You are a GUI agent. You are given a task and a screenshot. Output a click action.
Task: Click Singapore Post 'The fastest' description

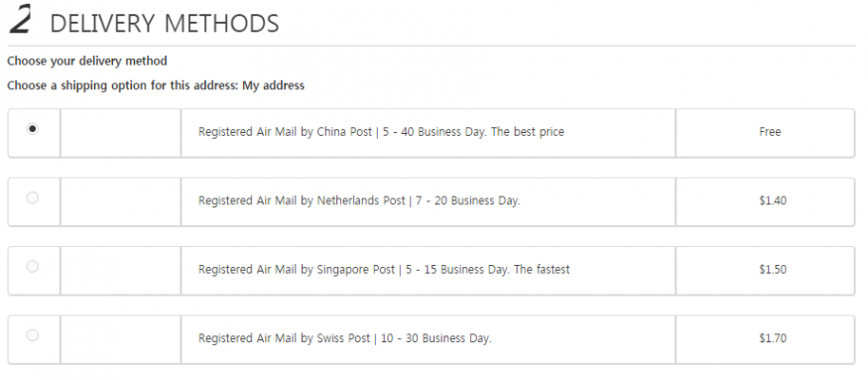pos(384,269)
